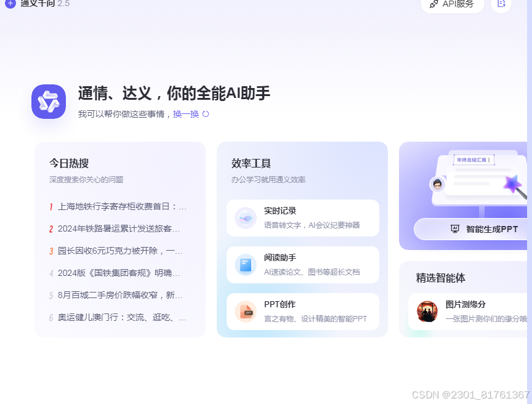This screenshot has width=532, height=404.
Task: Click the rank 1 number in hot search
Action: (51, 206)
